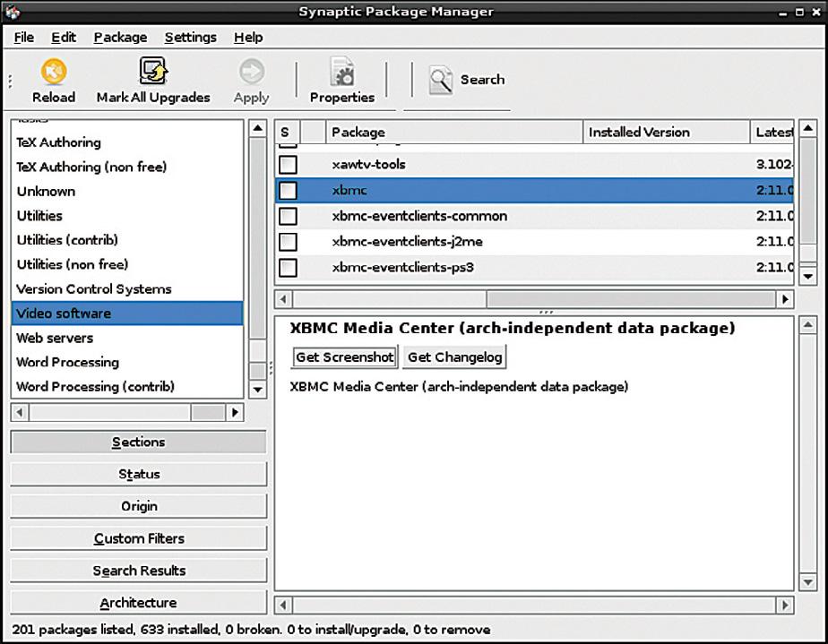The height and width of the screenshot is (644, 828).
Task: Sort by Installed Version column header
Action: coord(667,132)
